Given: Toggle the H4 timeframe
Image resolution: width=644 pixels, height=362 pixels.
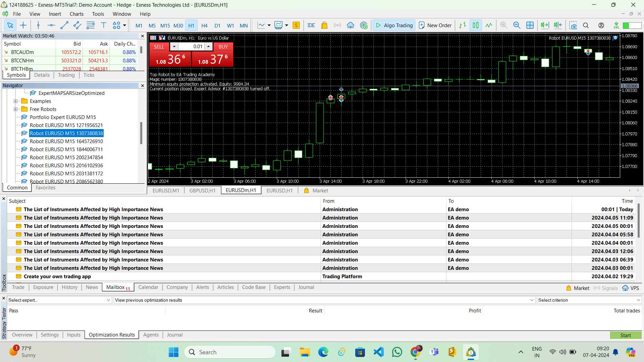Looking at the screenshot, I should [204, 25].
